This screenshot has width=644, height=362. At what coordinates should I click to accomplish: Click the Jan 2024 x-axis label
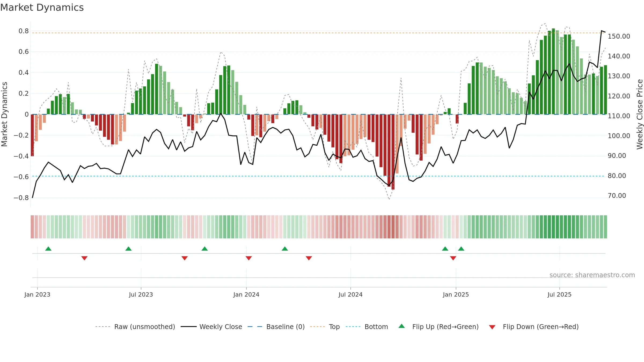pyautogui.click(x=246, y=294)
